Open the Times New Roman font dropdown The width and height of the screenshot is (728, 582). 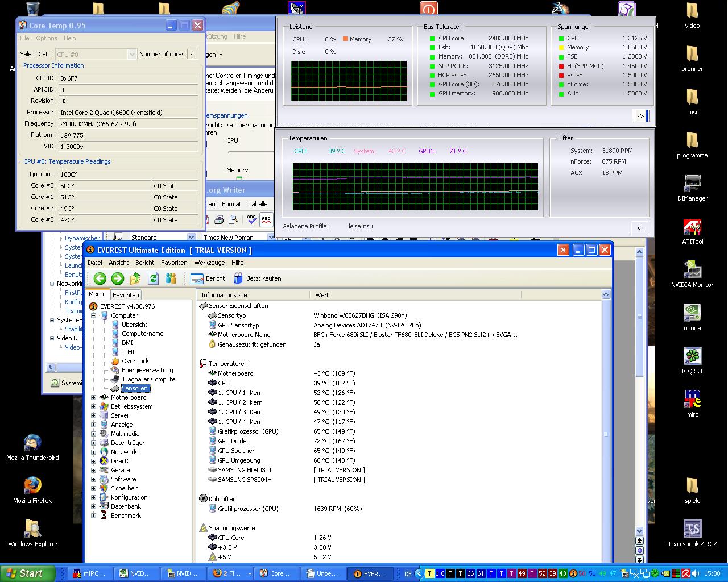click(271, 237)
